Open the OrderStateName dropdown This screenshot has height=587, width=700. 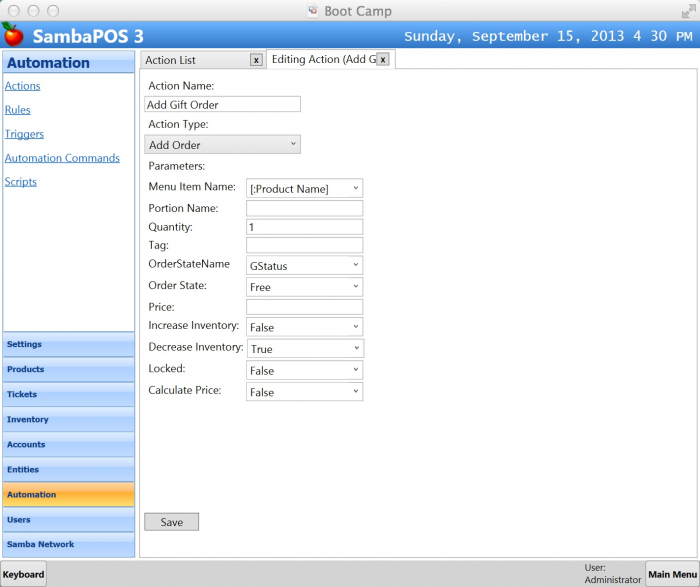[304, 266]
